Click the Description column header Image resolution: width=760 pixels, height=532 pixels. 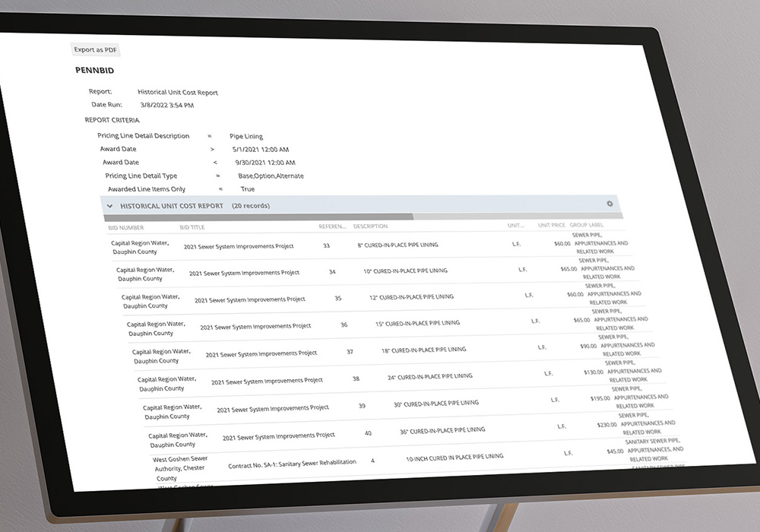pos(370,226)
